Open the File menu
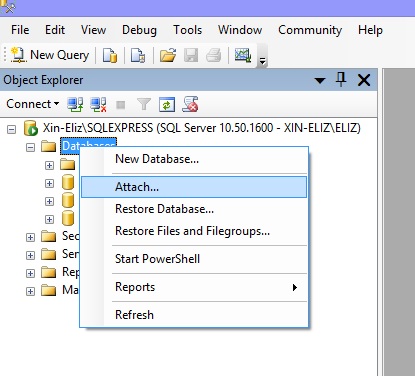The width and height of the screenshot is (415, 376). click(x=20, y=30)
